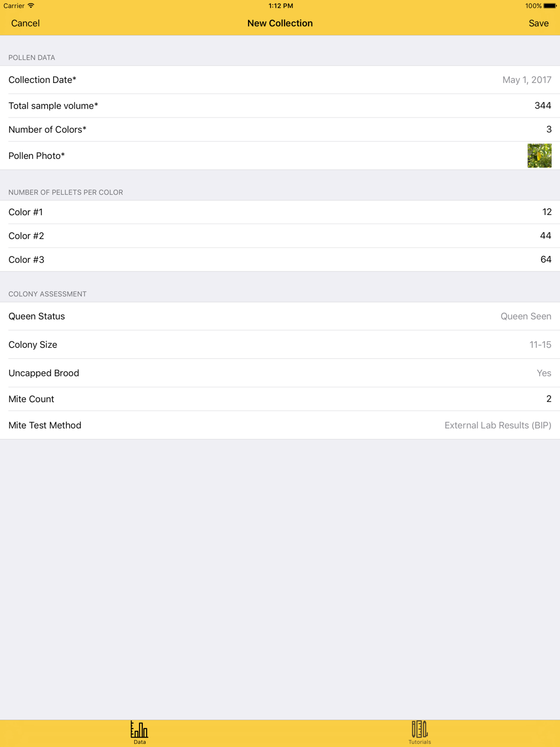Save the new collection
The image size is (560, 747).
(538, 24)
